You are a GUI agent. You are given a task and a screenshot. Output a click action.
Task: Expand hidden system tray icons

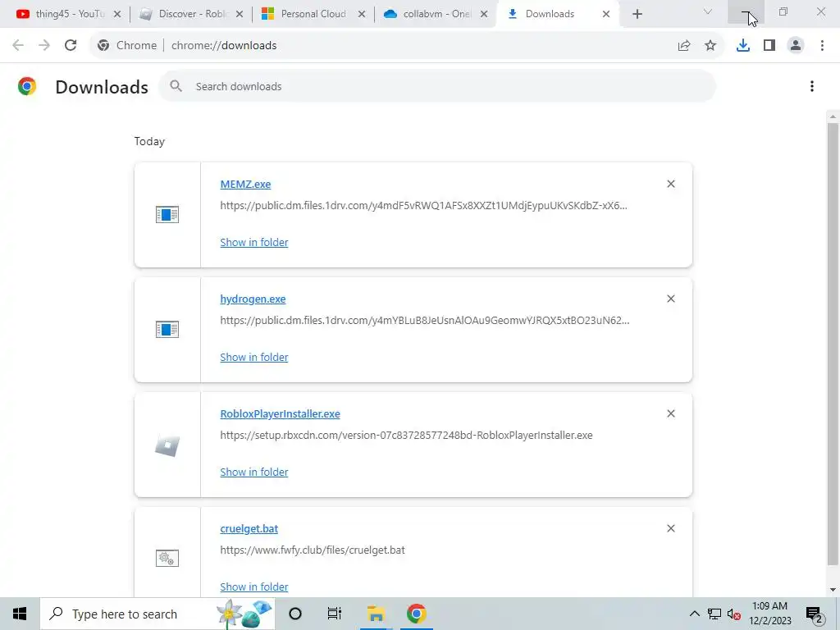(694, 614)
